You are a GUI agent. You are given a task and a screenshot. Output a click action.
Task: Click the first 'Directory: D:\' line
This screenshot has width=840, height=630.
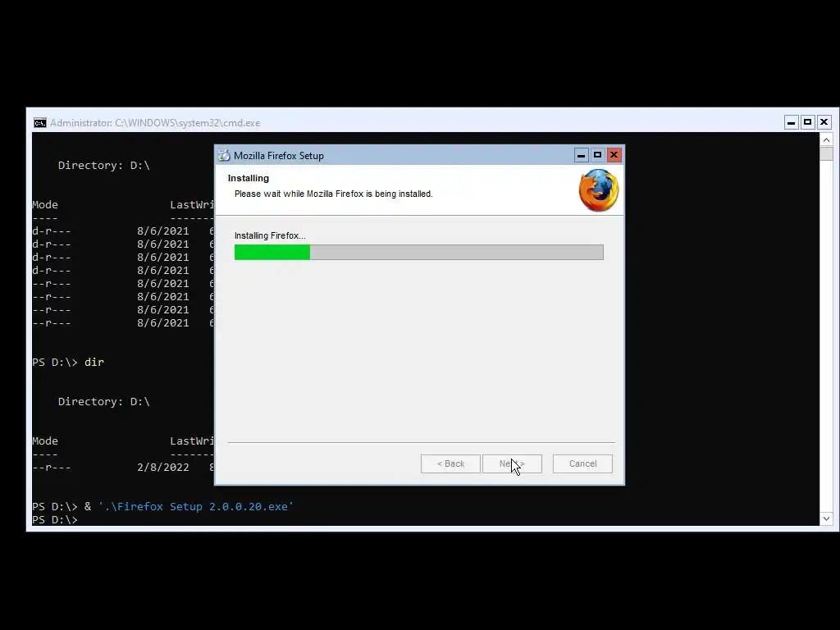[x=104, y=165]
